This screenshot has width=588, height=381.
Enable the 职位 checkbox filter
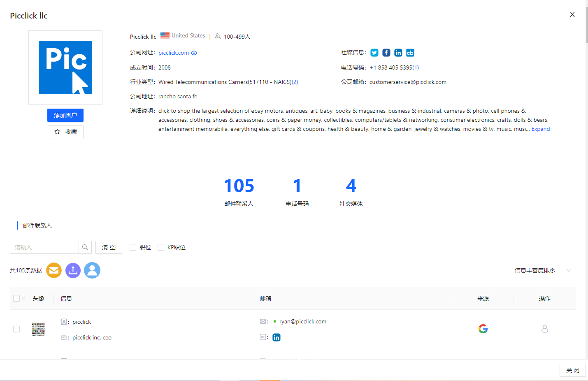point(133,247)
